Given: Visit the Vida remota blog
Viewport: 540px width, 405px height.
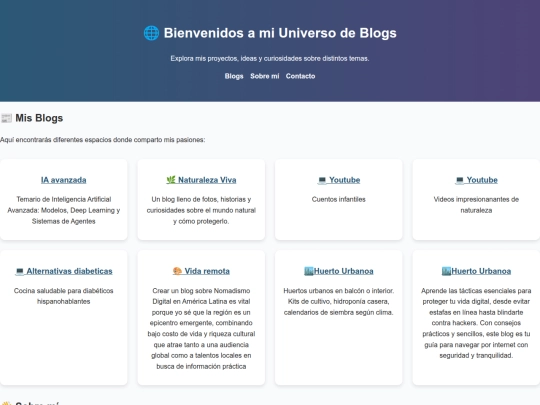Looking at the screenshot, I should click(201, 271).
